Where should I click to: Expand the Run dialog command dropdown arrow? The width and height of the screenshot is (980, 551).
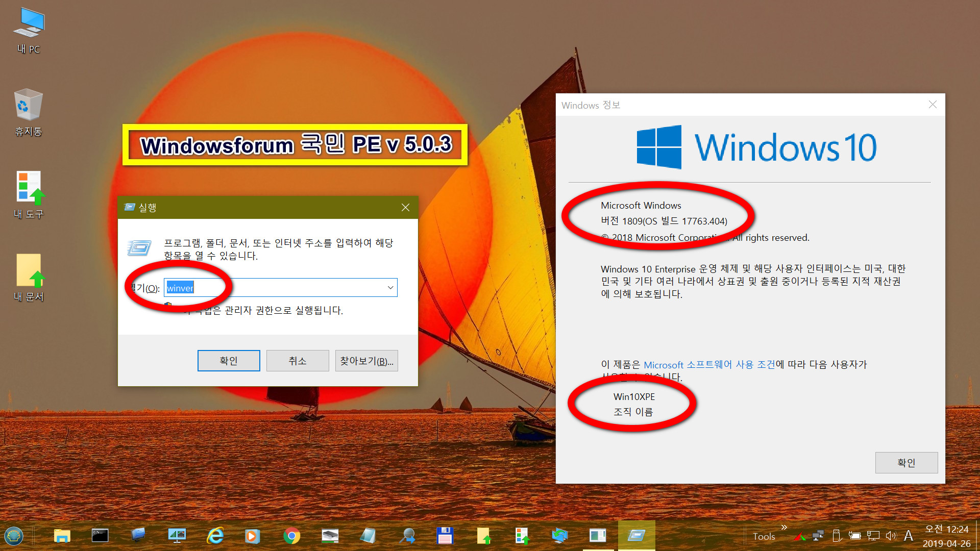click(x=390, y=288)
